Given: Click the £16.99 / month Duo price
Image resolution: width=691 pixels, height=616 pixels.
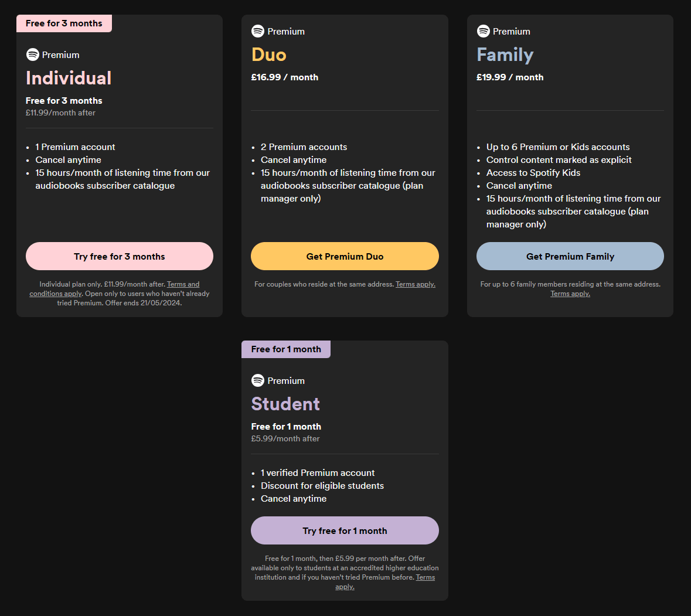Looking at the screenshot, I should click(285, 77).
